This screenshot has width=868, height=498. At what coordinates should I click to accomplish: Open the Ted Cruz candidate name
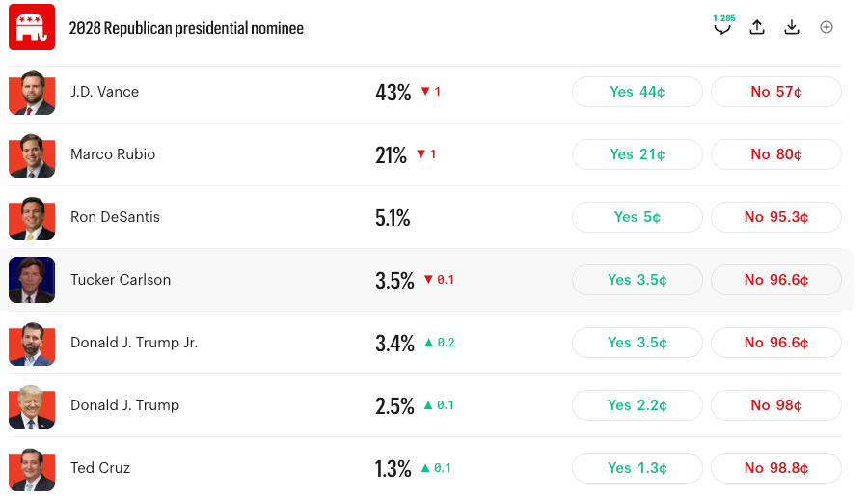(x=100, y=468)
